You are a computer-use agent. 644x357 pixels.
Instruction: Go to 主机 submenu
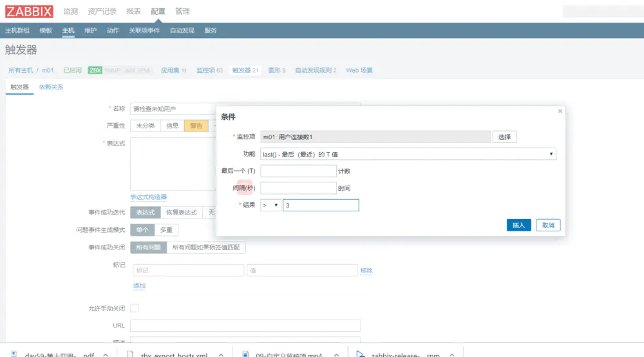(x=68, y=30)
